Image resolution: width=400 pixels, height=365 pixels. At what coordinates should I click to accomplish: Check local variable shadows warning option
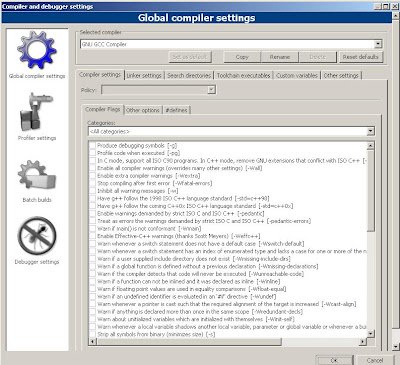click(92, 327)
